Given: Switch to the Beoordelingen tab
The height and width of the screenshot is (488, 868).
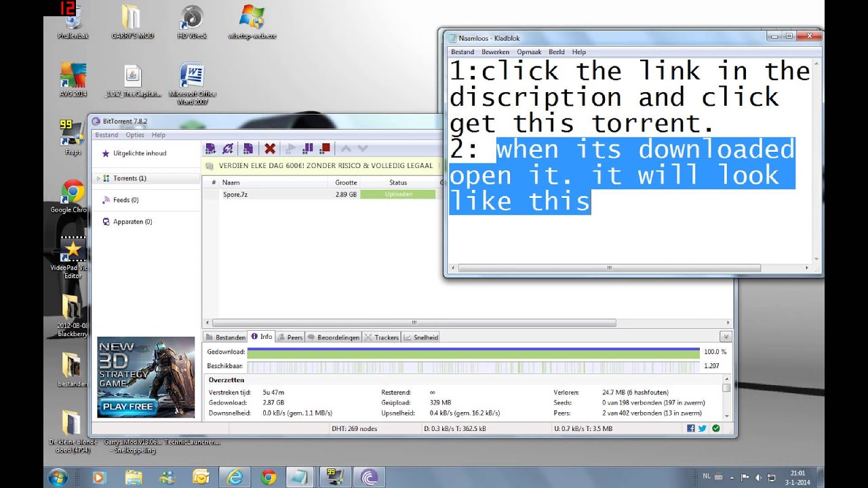Looking at the screenshot, I should coord(334,337).
